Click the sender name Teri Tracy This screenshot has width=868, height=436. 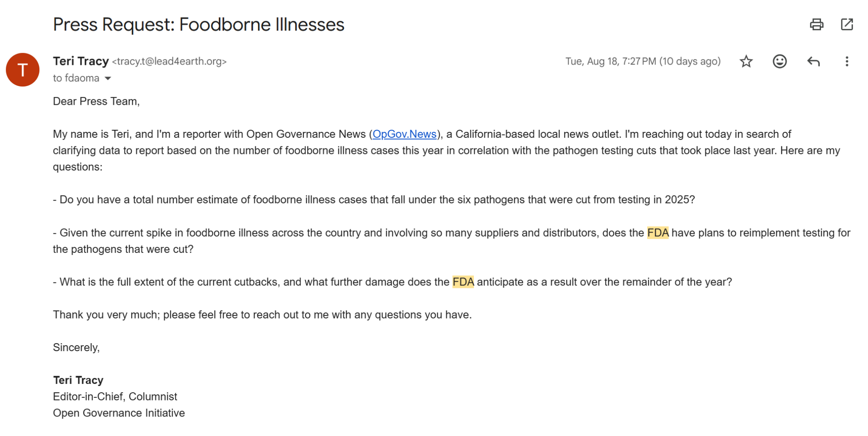coord(81,61)
